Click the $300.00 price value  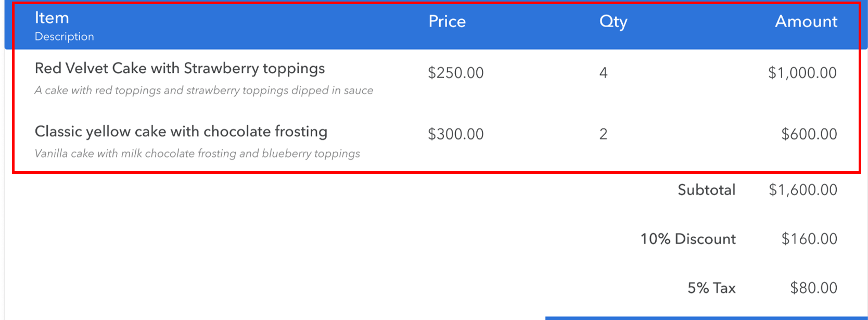(x=455, y=134)
